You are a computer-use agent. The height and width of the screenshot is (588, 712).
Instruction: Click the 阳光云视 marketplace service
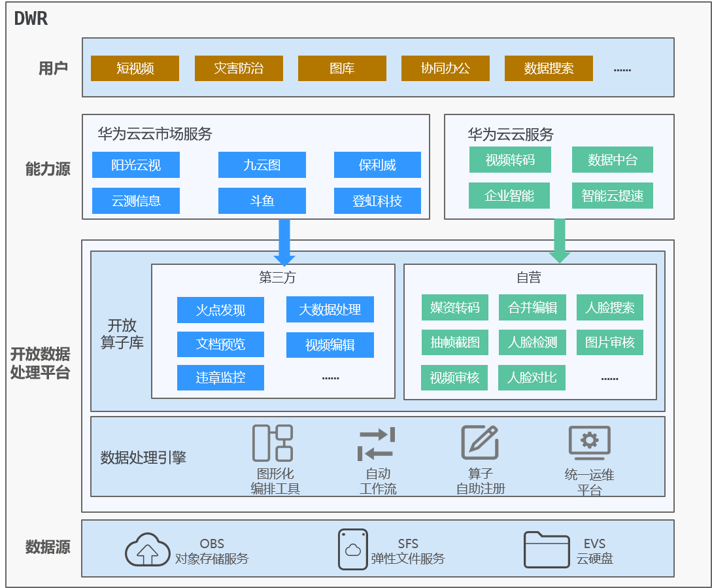[x=136, y=165]
